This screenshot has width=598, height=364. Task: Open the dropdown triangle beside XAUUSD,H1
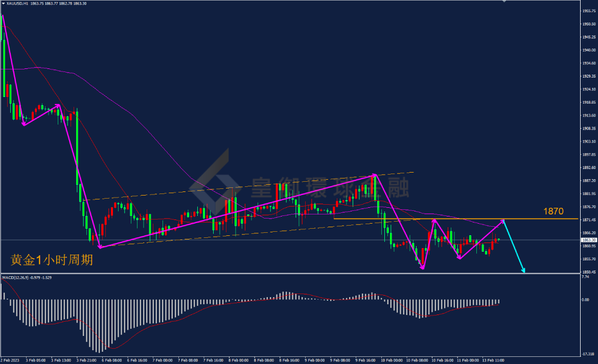click(x=3, y=4)
